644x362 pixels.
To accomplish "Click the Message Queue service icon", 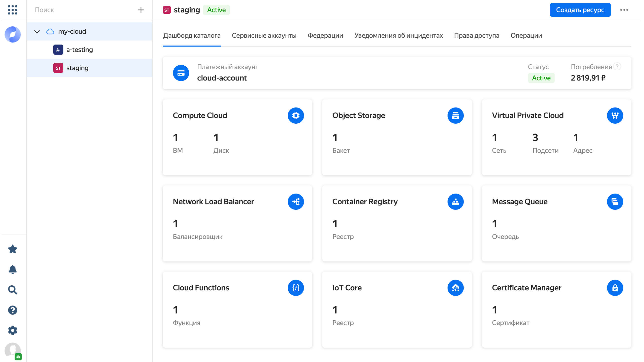I will [615, 202].
